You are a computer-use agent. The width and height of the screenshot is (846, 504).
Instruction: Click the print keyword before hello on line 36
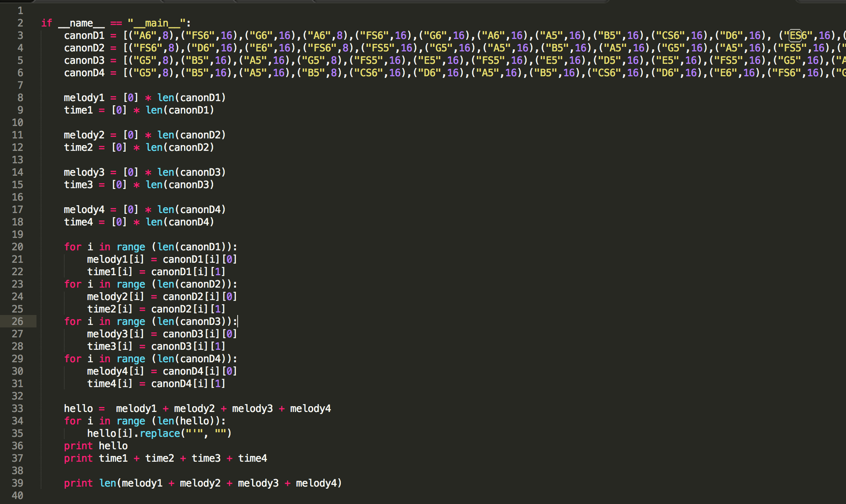coord(78,446)
